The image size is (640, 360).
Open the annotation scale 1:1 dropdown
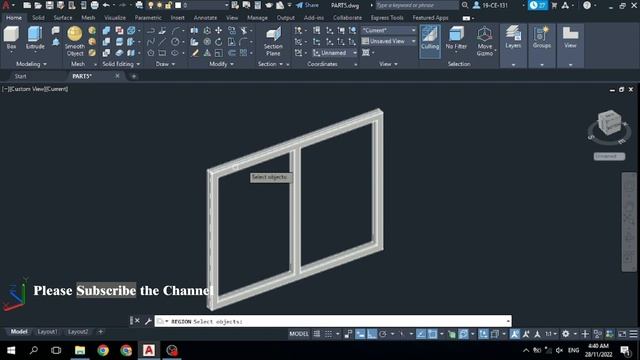point(550,334)
